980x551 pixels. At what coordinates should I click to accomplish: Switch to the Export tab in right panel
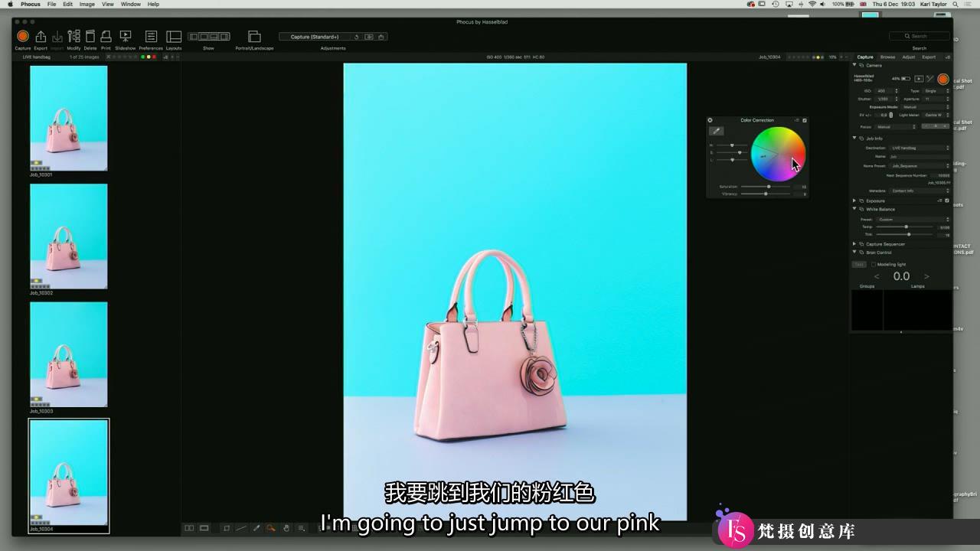pos(929,57)
